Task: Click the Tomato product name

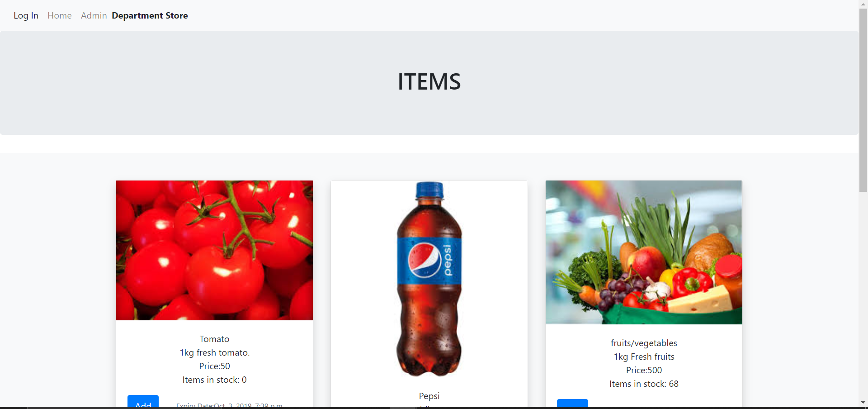Action: click(x=214, y=339)
